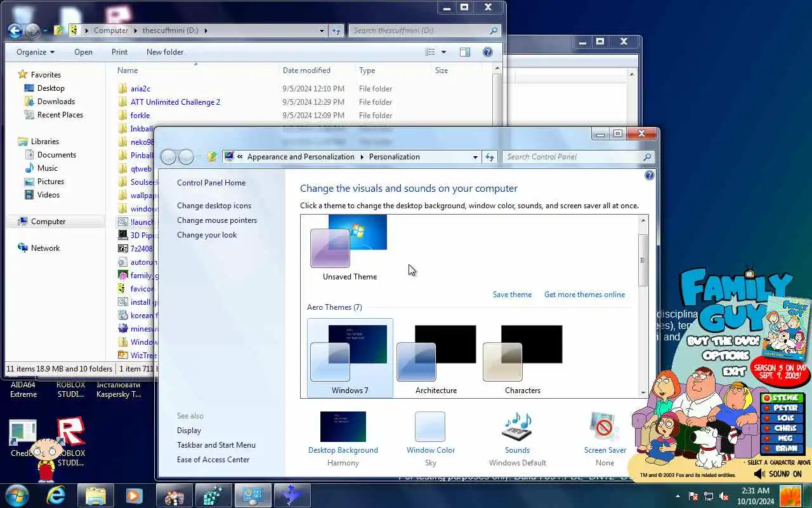The height and width of the screenshot is (508, 812).
Task: Click the muted volume tray icon
Action: (724, 496)
